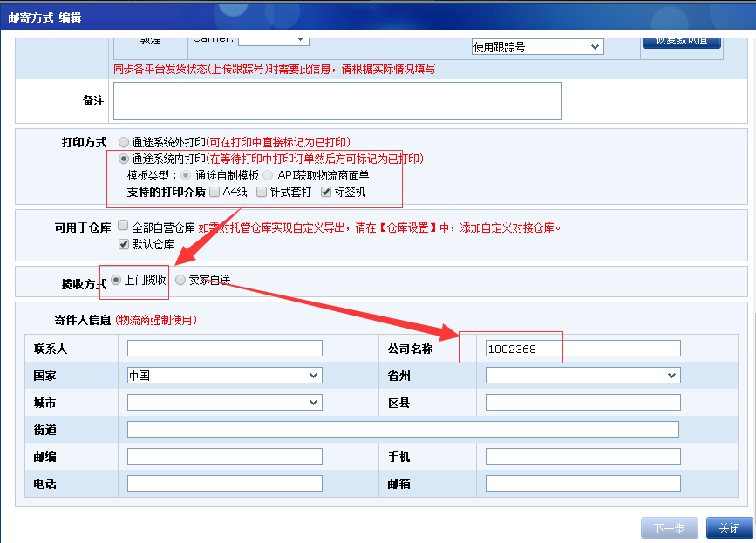
Task: Check the 针式套打 option
Action: (262, 192)
